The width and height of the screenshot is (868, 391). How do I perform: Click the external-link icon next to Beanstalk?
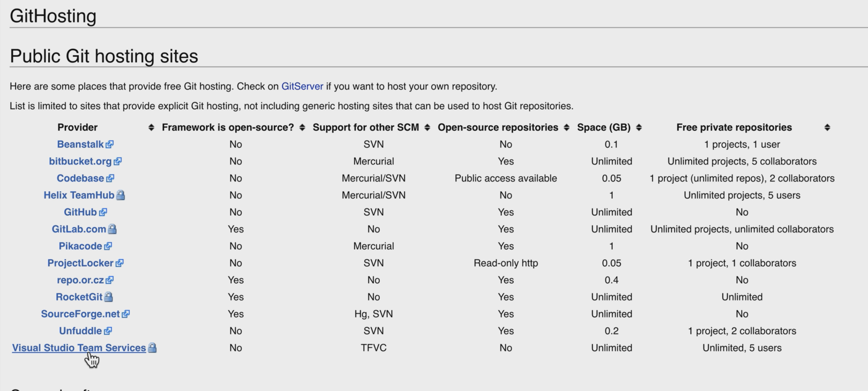click(110, 144)
